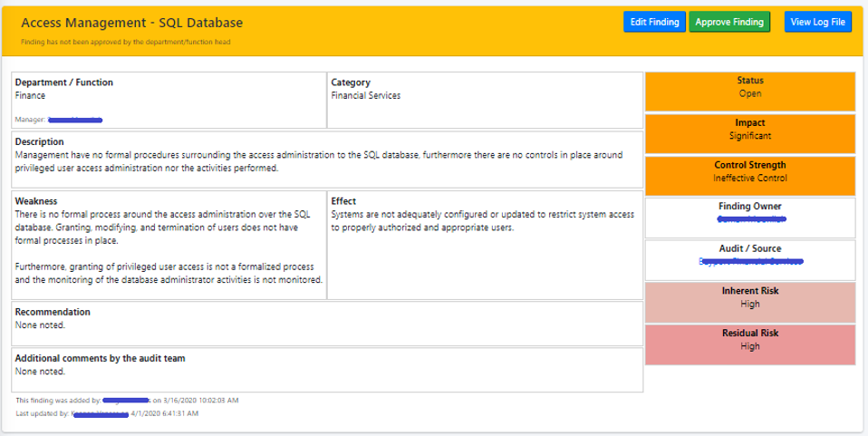Click the Edit Finding button
This screenshot has width=868, height=436.
coord(654,22)
